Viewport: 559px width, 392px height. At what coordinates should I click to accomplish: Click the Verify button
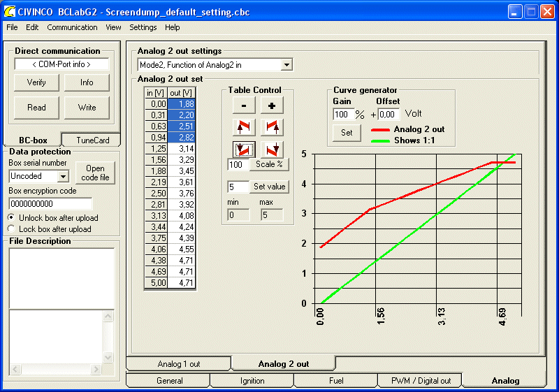point(36,82)
